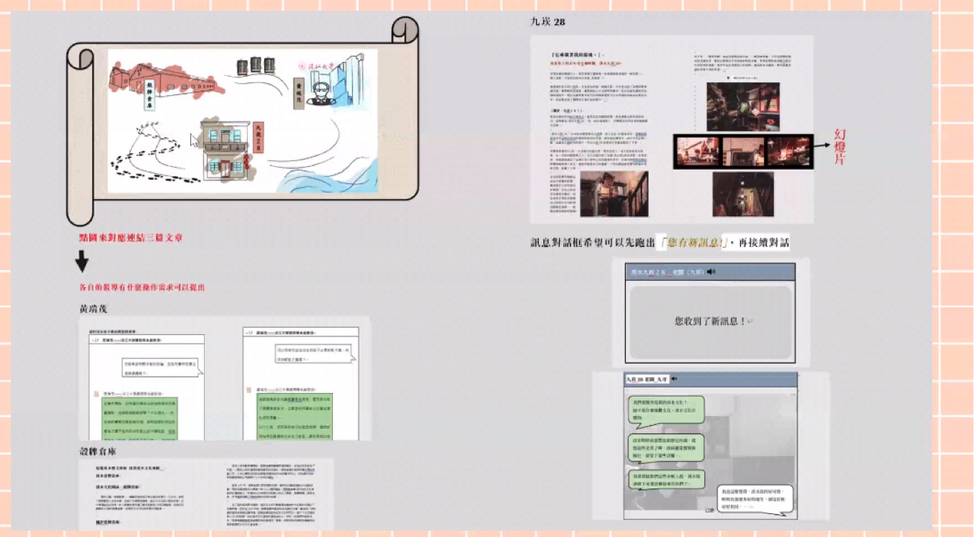Click the speaker icon beside 九崁28 老闆_九哥
980x537 pixels.
(674, 379)
